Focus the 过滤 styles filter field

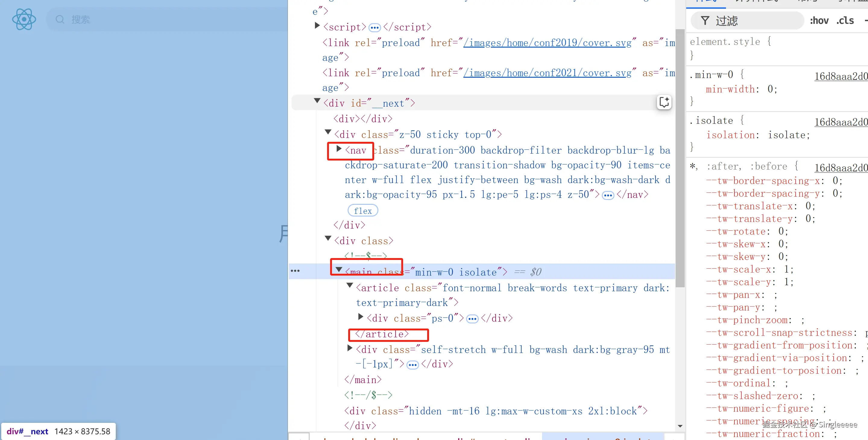pyautogui.click(x=747, y=21)
